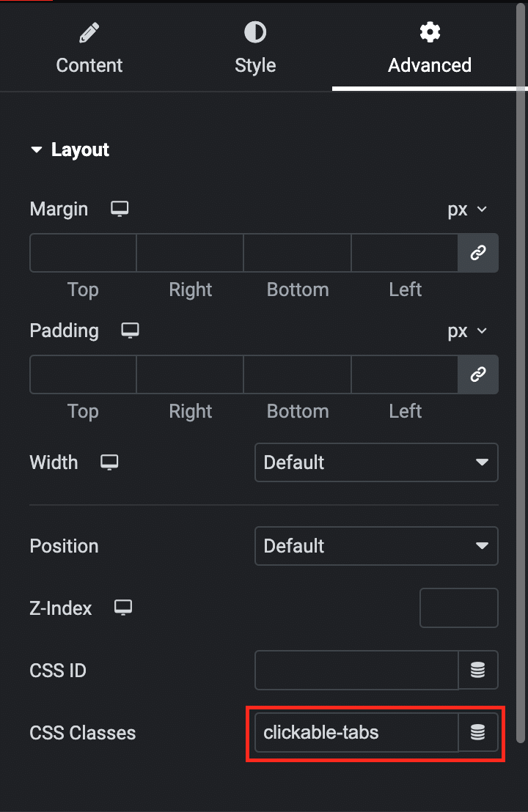Viewport: 528px width, 812px height.
Task: Open the Padding px unit dropdown
Action: [x=467, y=331]
